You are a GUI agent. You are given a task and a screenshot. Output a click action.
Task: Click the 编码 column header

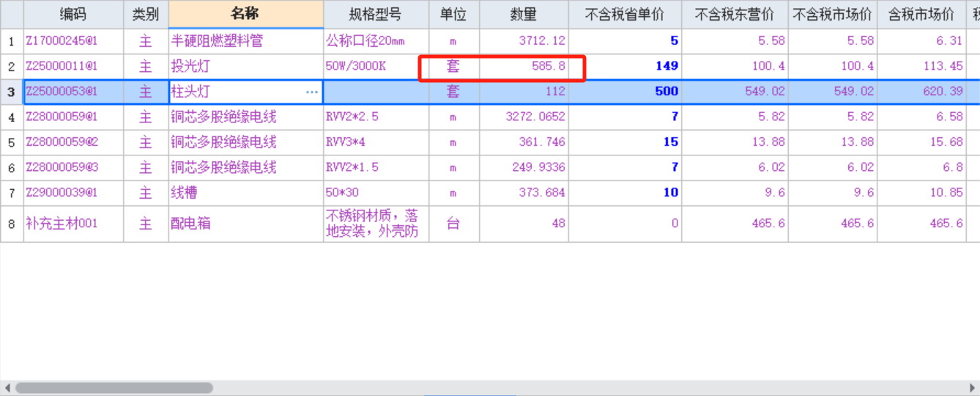pos(73,15)
